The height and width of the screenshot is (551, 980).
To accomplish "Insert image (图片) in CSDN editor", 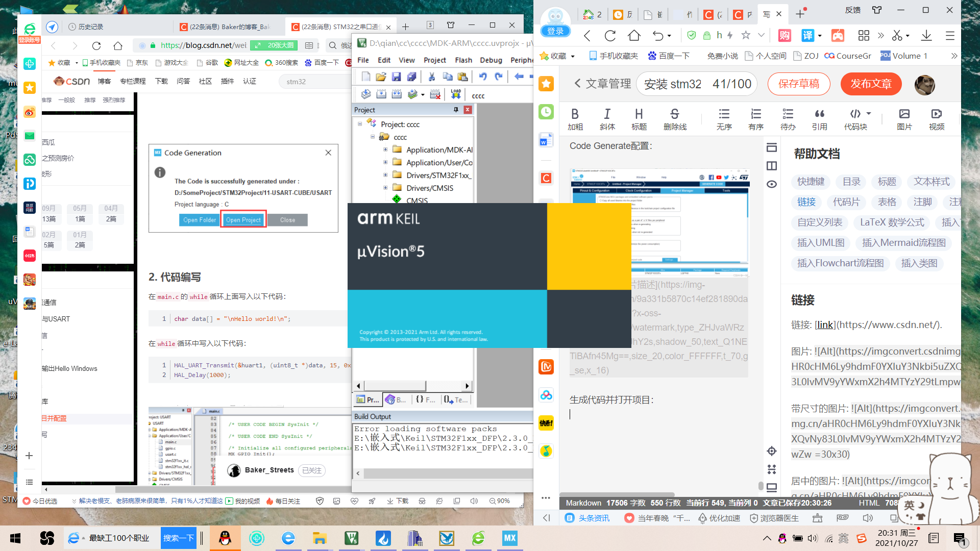I will (904, 119).
